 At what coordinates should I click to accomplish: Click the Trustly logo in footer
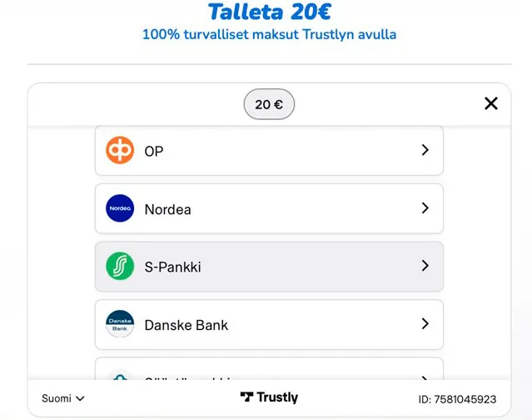[x=269, y=398]
